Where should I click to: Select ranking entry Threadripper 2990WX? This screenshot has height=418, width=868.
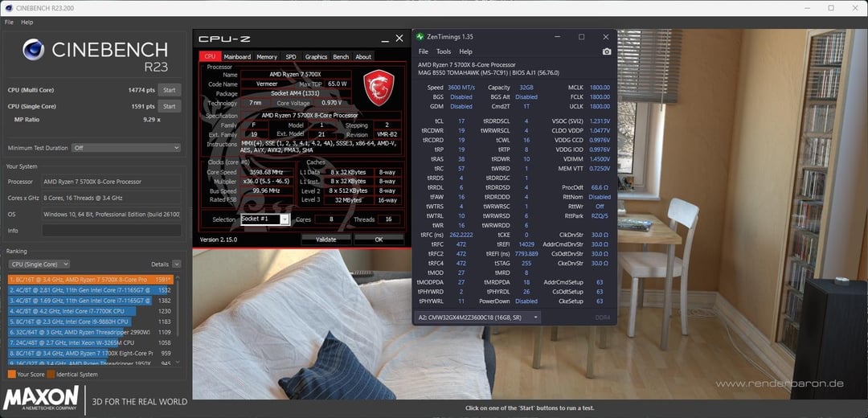(x=92, y=332)
